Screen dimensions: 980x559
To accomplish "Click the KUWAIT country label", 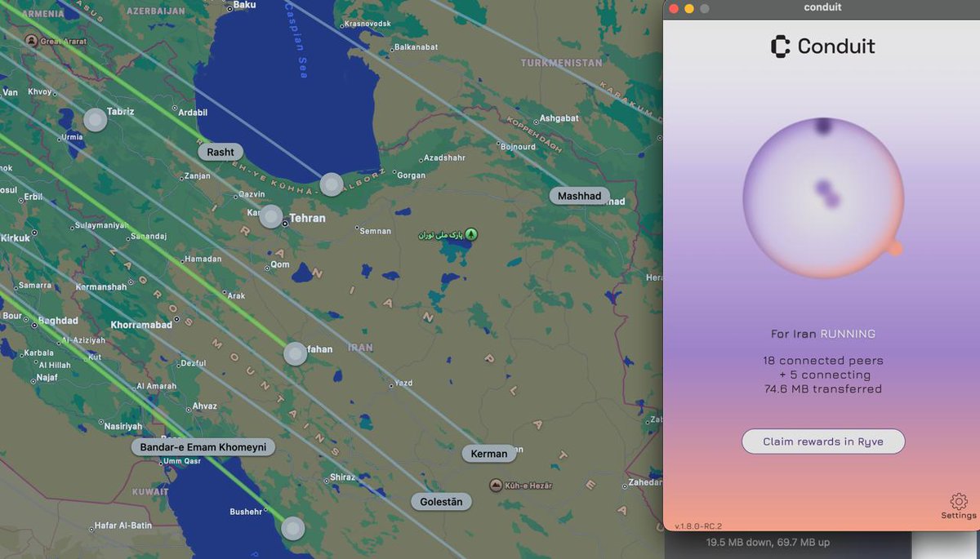I will (x=150, y=492).
